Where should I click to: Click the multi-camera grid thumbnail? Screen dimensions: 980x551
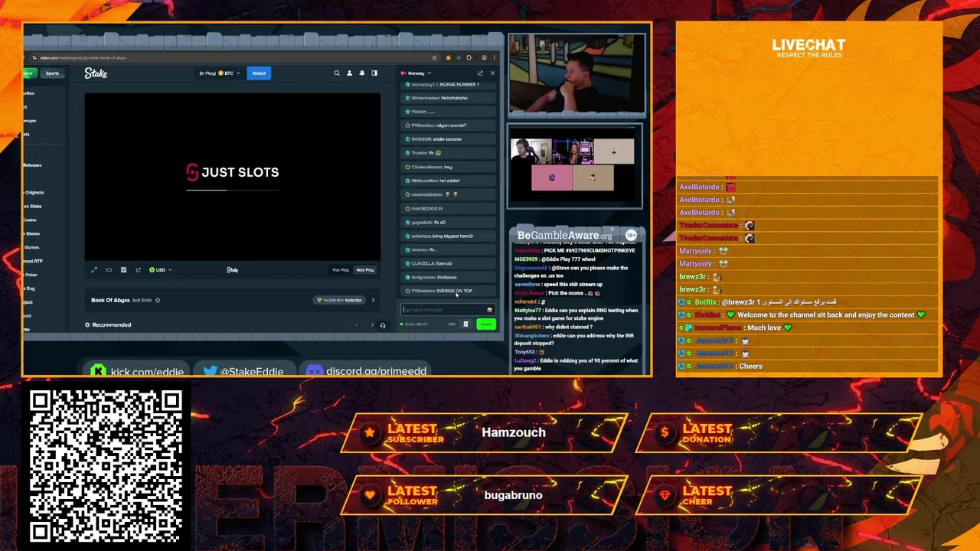coord(576,165)
